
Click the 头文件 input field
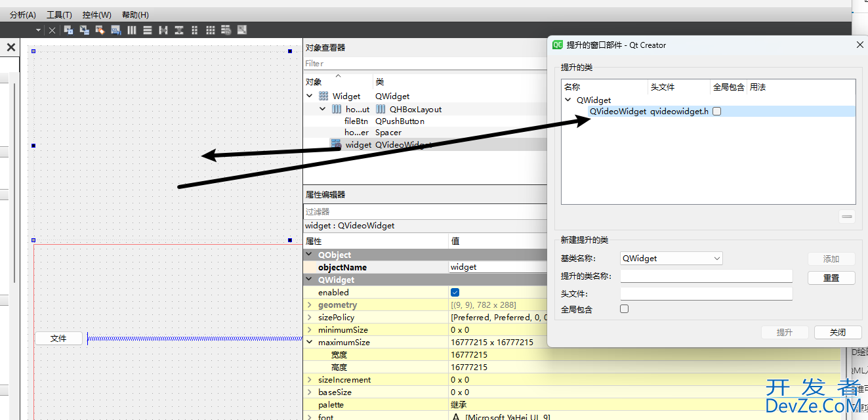tap(707, 293)
